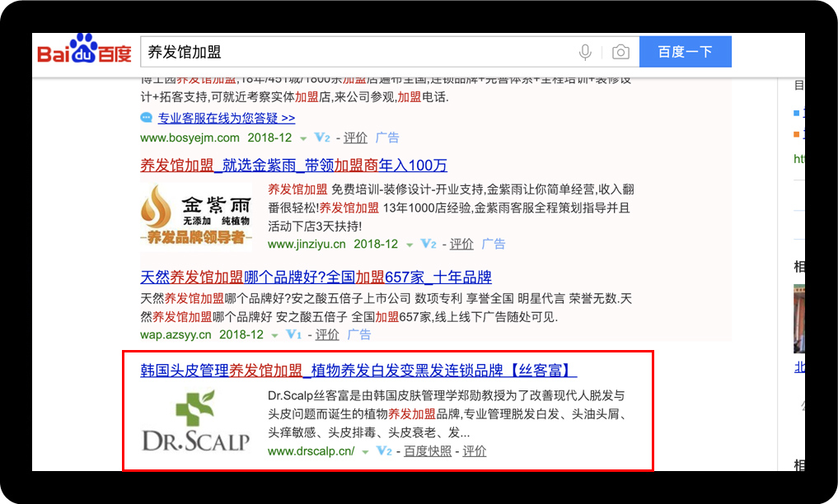View 百度快照 for the Dr.Scalp result
This screenshot has width=838, height=504.
point(428,450)
